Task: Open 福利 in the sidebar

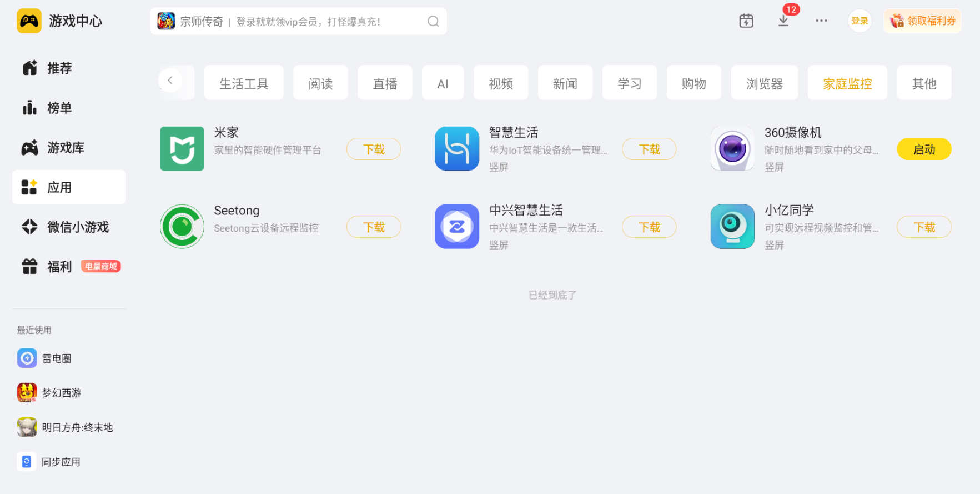Action: click(x=69, y=267)
